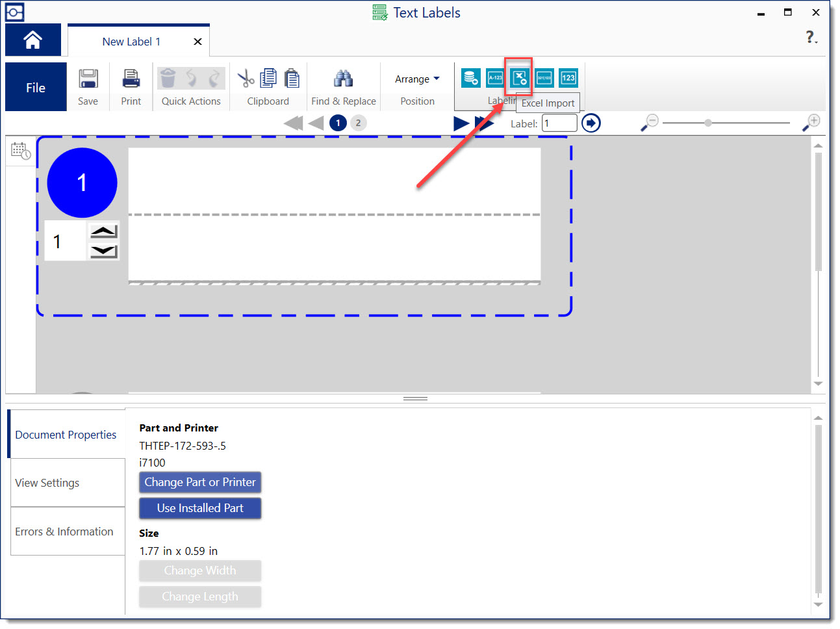Click the zoom in magnifier icon
The height and width of the screenshot is (629, 840).
811,123
